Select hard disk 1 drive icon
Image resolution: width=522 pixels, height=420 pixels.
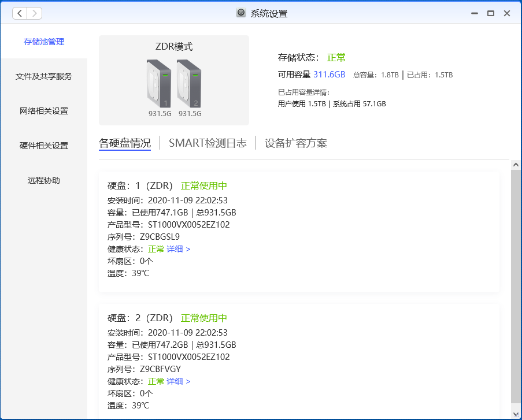[x=159, y=83]
